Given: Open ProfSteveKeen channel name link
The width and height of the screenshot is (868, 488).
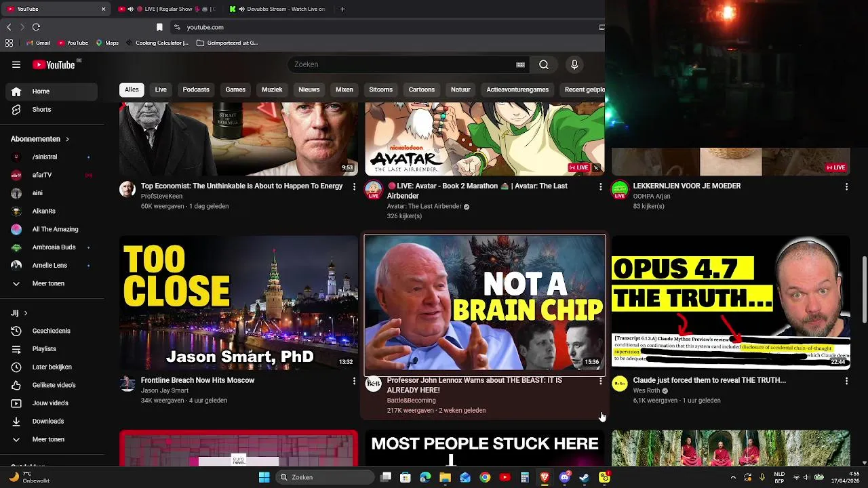Looking at the screenshot, I should pos(161,196).
